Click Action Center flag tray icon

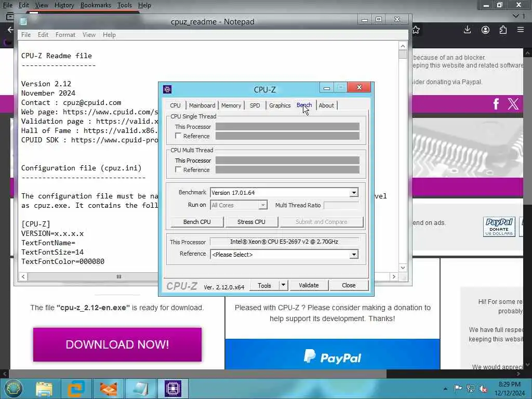tap(458, 389)
